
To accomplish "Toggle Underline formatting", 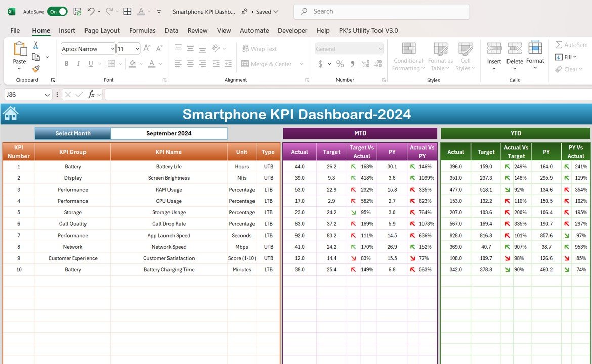I will tap(91, 64).
